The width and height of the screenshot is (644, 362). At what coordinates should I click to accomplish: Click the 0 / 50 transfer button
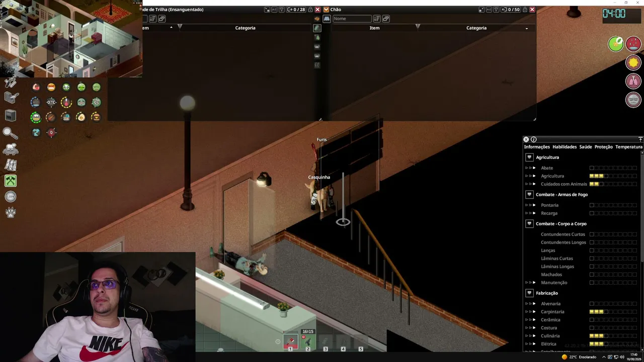(511, 10)
